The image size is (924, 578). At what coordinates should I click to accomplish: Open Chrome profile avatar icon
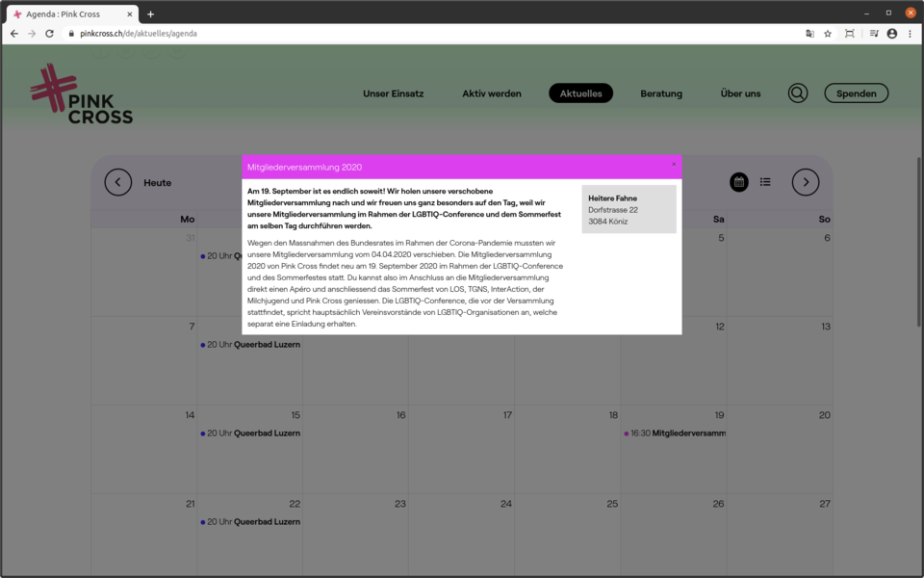point(892,34)
